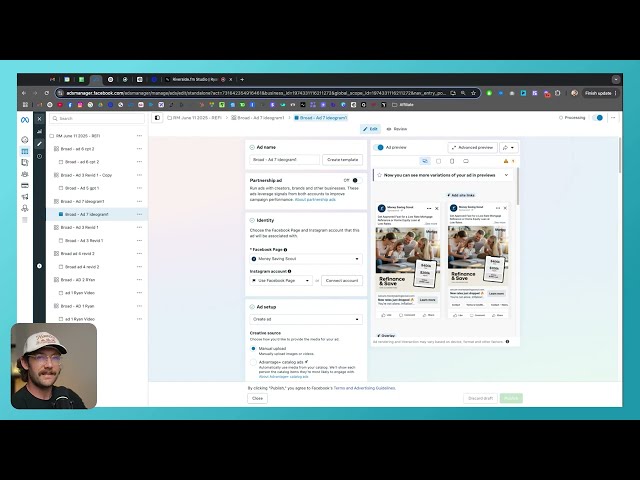Click the share export icon beside Advanced preview
The height and width of the screenshot is (480, 640).
point(508,147)
